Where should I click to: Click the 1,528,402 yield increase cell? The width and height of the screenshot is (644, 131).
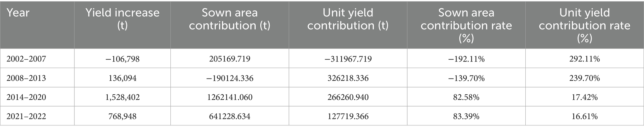[x=122, y=97]
